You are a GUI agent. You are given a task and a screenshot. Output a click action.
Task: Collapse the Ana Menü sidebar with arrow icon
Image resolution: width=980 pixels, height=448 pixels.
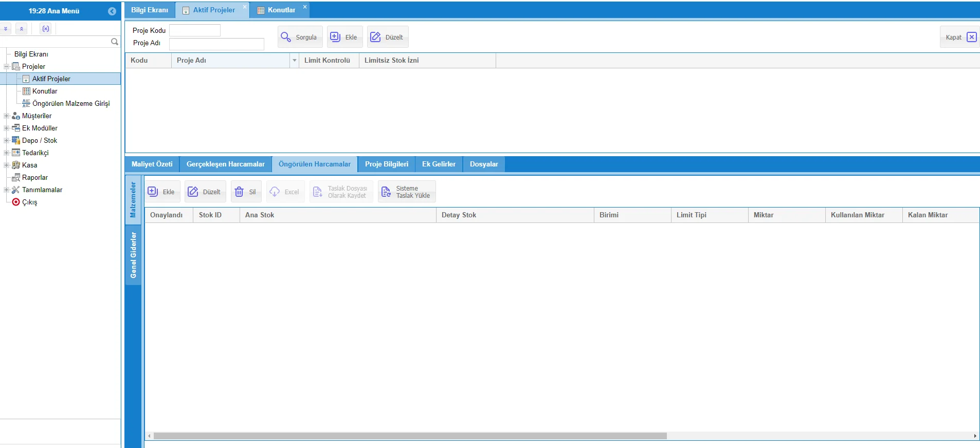pyautogui.click(x=112, y=11)
